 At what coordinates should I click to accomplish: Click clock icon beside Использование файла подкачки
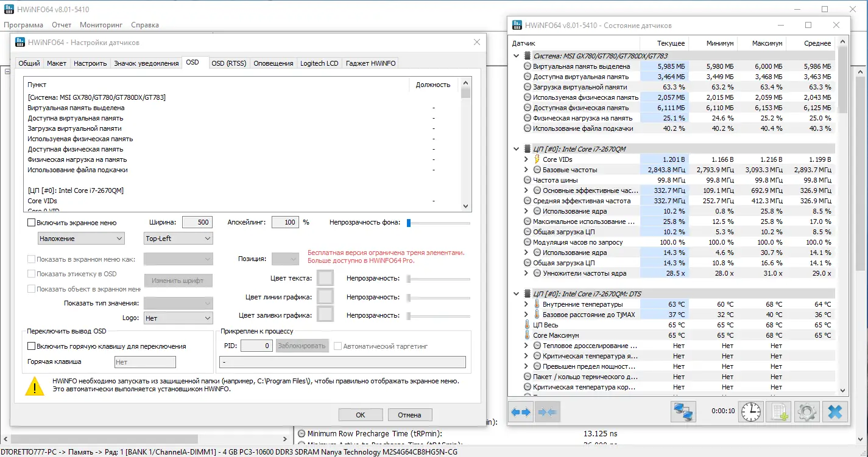tap(528, 128)
